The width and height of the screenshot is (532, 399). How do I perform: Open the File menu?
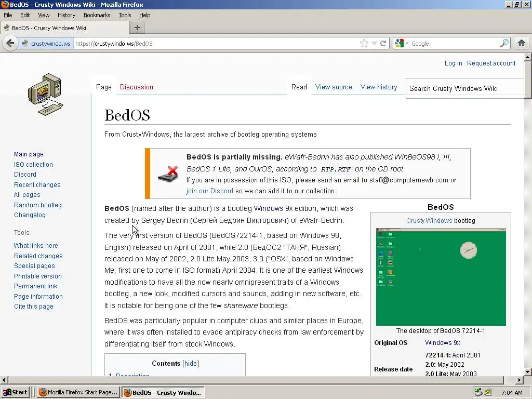[x=8, y=15]
